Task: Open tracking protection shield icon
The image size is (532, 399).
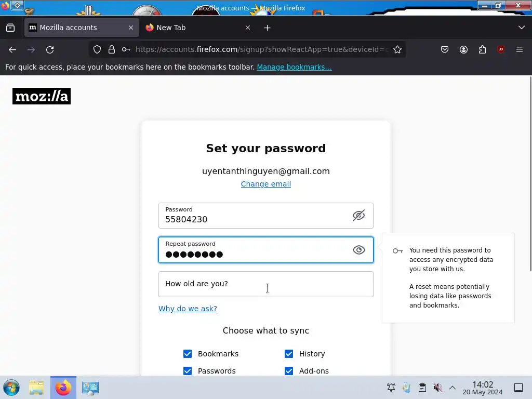Action: coord(97,49)
